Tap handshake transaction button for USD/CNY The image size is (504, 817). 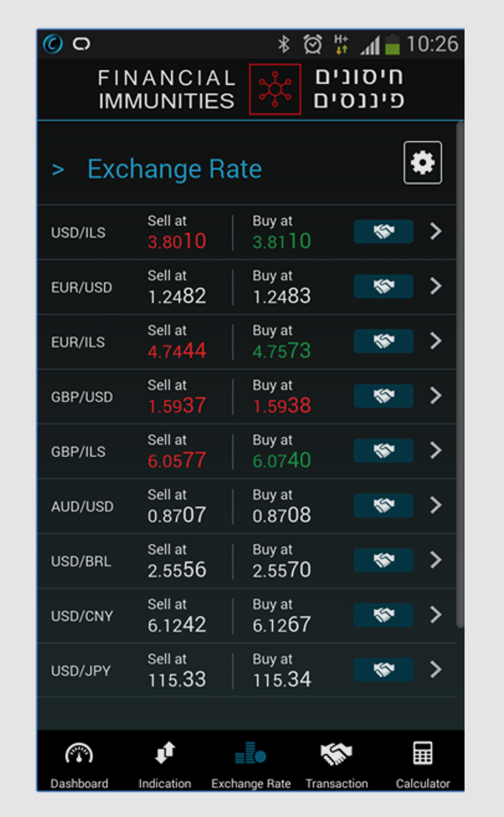(x=383, y=615)
